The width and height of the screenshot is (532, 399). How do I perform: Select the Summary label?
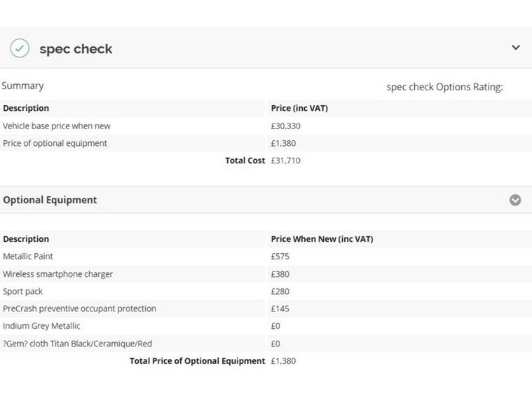point(22,86)
